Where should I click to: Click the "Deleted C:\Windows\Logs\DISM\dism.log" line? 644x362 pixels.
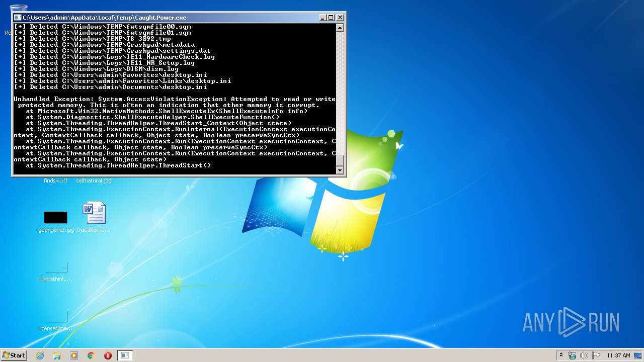pyautogui.click(x=96, y=69)
